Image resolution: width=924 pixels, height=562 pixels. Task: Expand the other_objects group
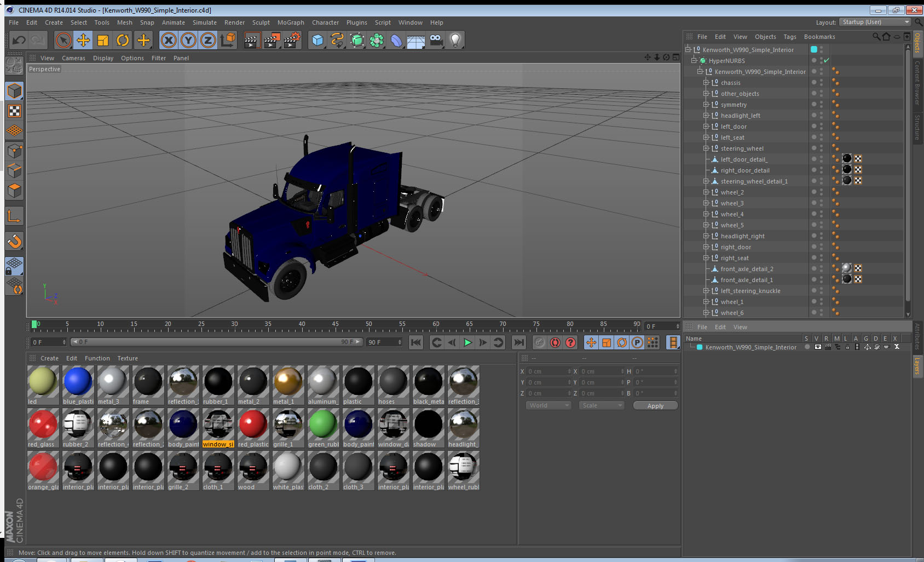click(x=706, y=94)
